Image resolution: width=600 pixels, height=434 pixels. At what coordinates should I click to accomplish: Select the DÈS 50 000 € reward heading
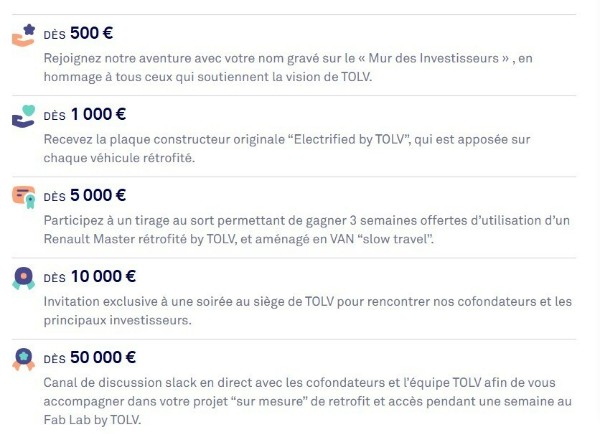[x=90, y=358]
